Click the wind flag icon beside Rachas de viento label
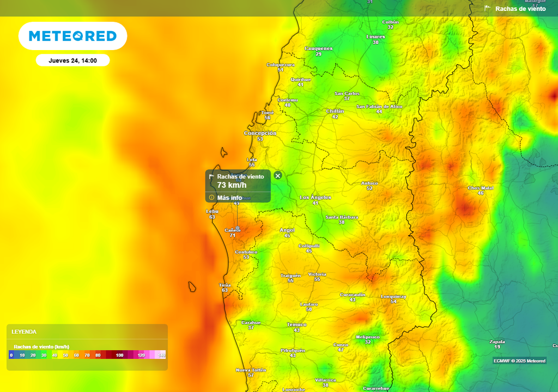Image resolution: width=558 pixels, height=392 pixels. (487, 8)
